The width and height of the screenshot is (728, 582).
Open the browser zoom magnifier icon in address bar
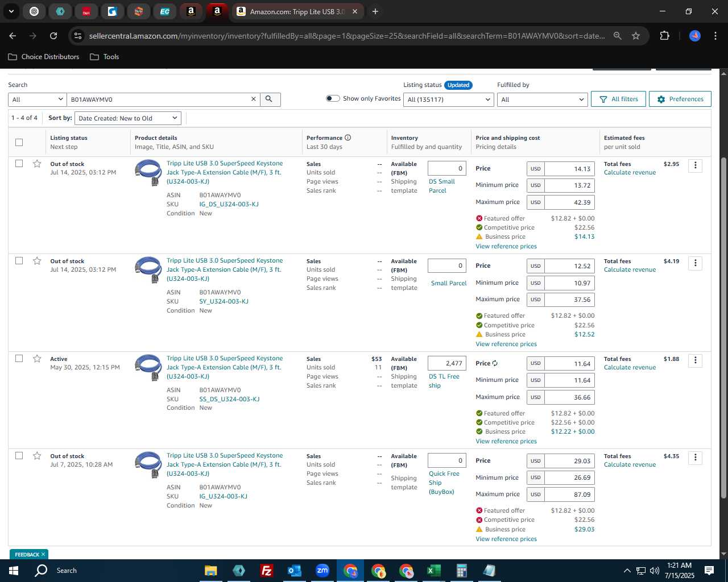click(618, 36)
